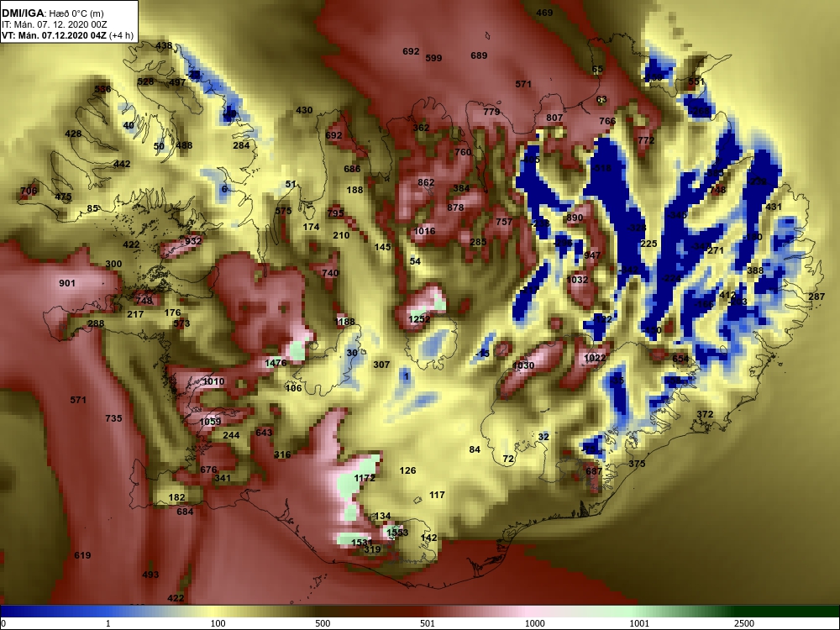Viewport: 840px width, 630px height.
Task: Click the map value 575
Action: click(283, 211)
